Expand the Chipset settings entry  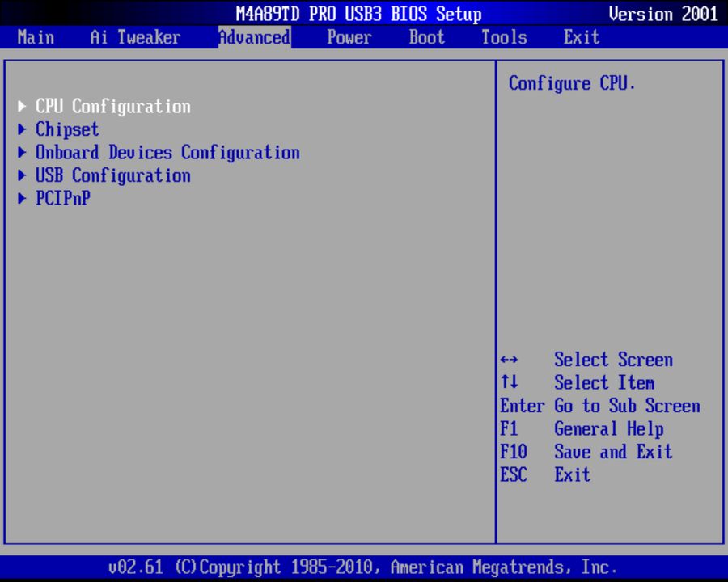pyautogui.click(x=67, y=129)
